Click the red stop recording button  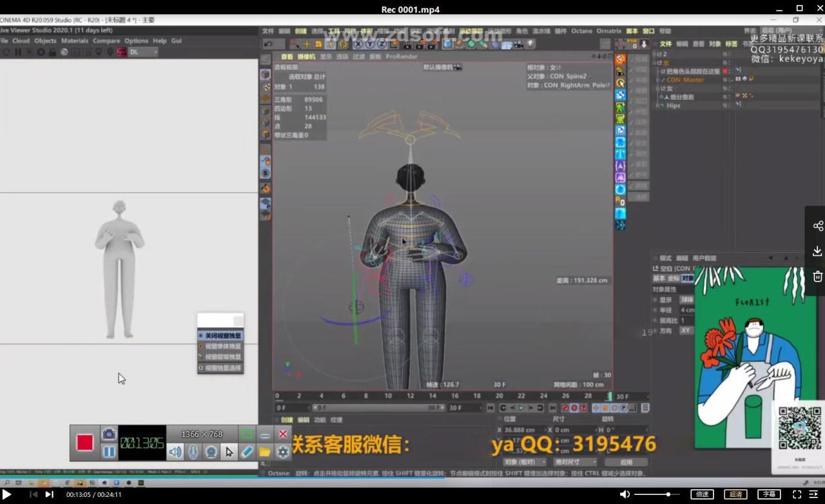85,443
